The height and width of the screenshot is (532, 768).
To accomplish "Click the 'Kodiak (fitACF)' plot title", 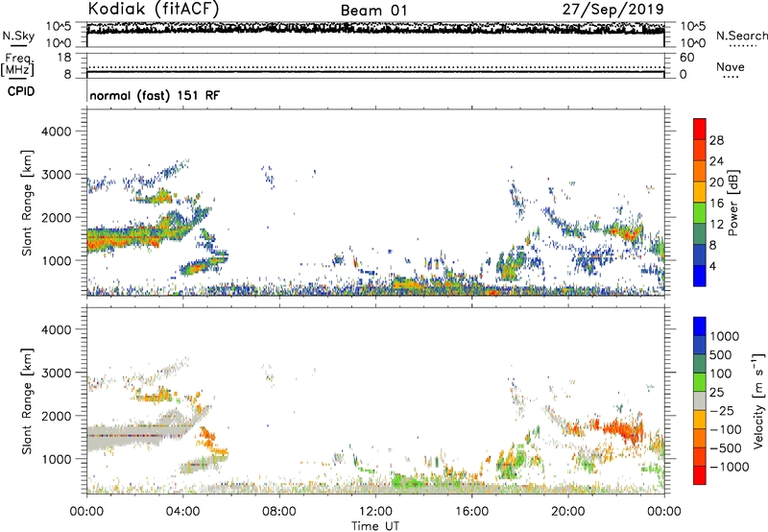I will (154, 9).
